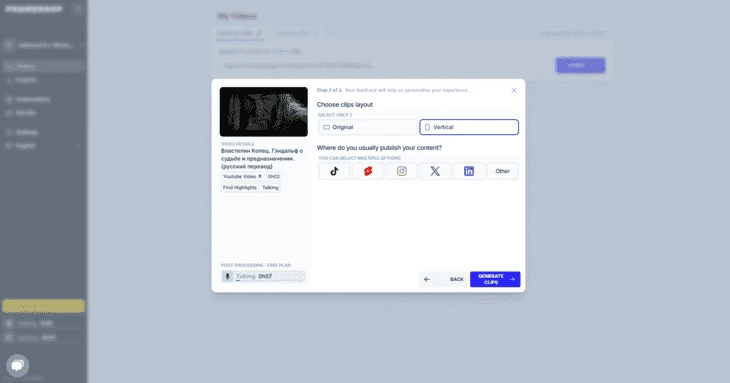Expand the English language selector
Screen dimensions: 730x383
(43, 146)
